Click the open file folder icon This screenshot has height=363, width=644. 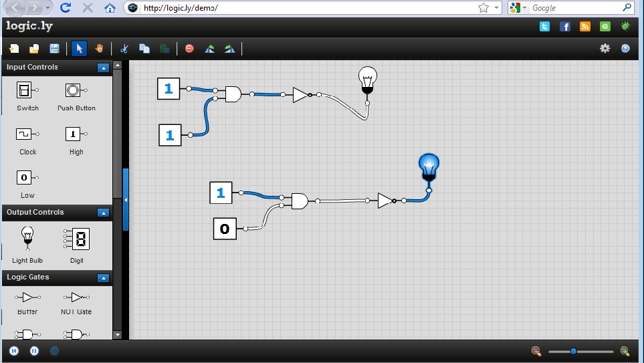point(34,49)
